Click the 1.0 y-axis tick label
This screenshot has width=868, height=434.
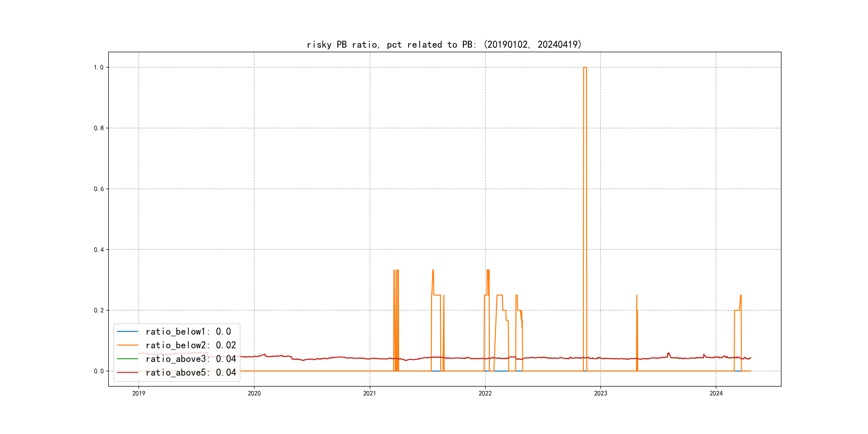coord(98,68)
